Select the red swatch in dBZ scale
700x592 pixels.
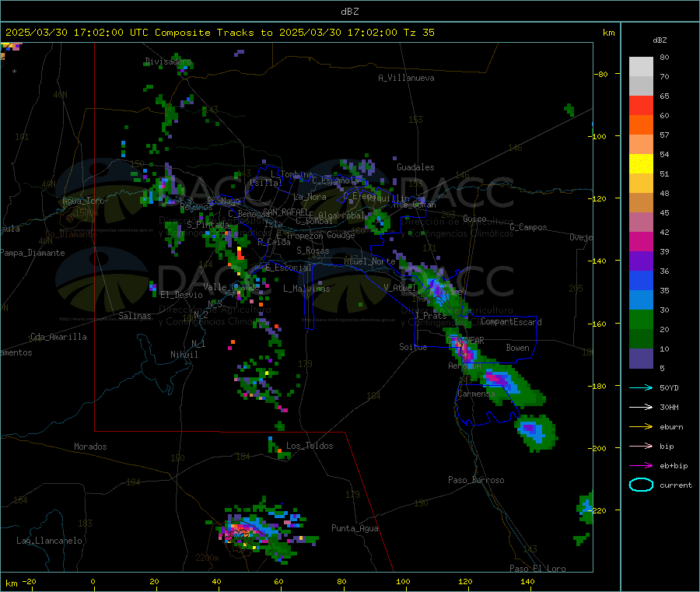point(641,105)
